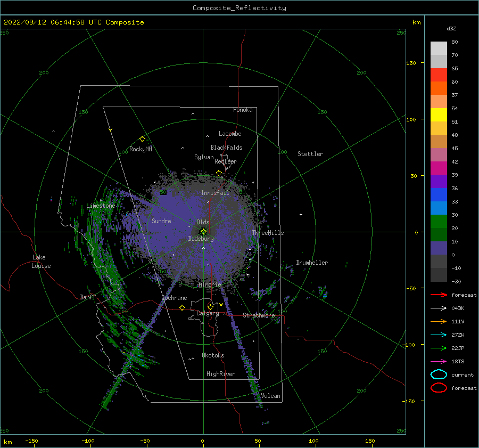Click the Innisfail label
479x448 pixels.
click(215, 193)
